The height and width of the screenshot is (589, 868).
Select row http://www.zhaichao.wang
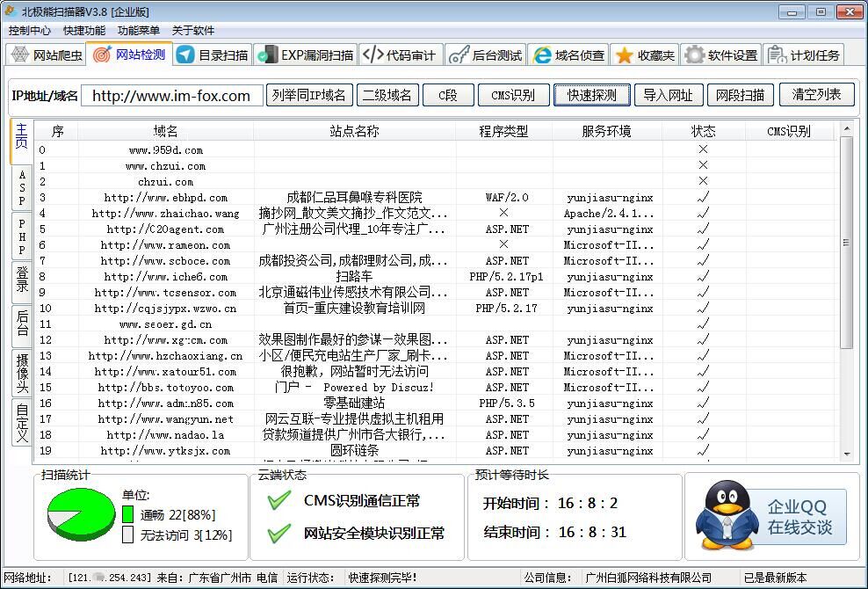click(x=437, y=214)
